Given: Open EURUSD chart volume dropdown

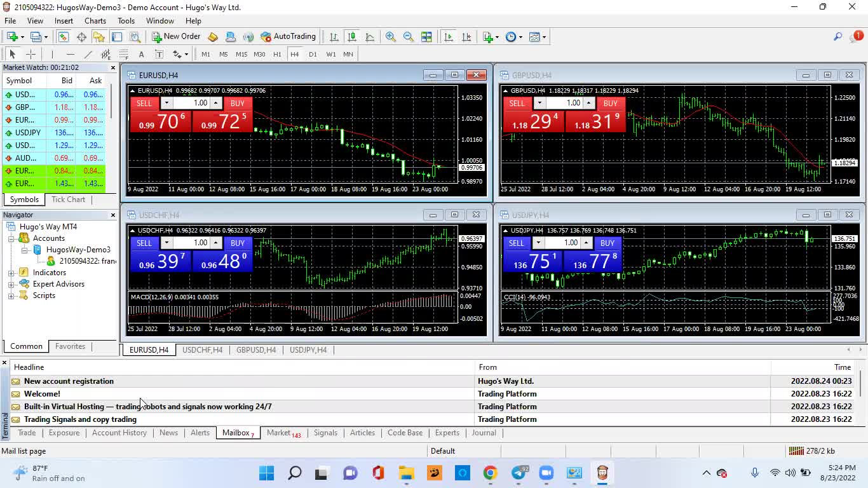Looking at the screenshot, I should 166,103.
